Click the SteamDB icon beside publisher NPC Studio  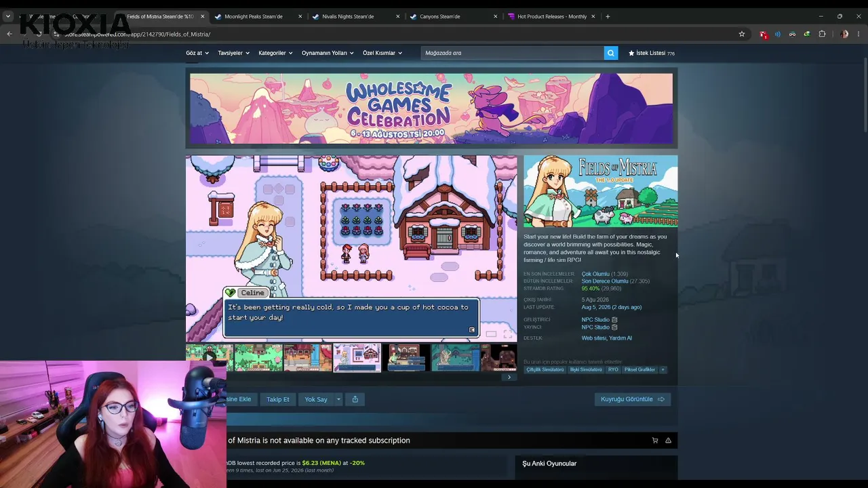(x=614, y=327)
